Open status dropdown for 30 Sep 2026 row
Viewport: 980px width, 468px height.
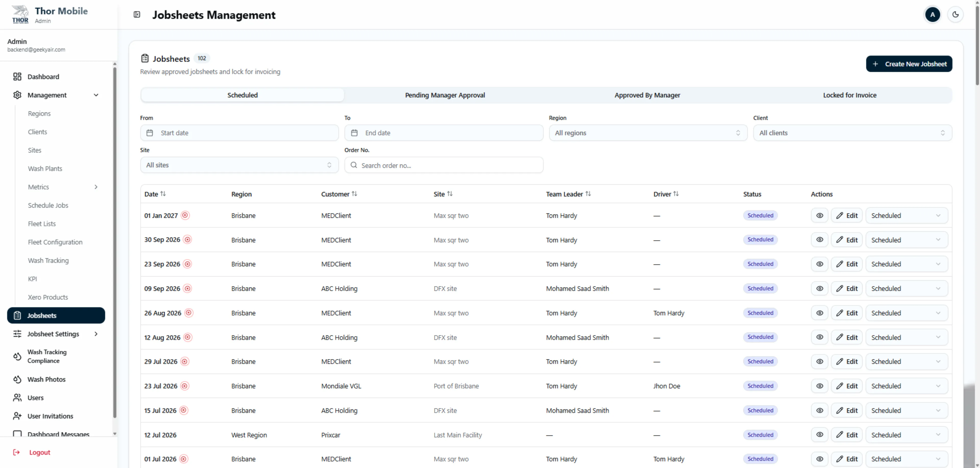pyautogui.click(x=906, y=240)
